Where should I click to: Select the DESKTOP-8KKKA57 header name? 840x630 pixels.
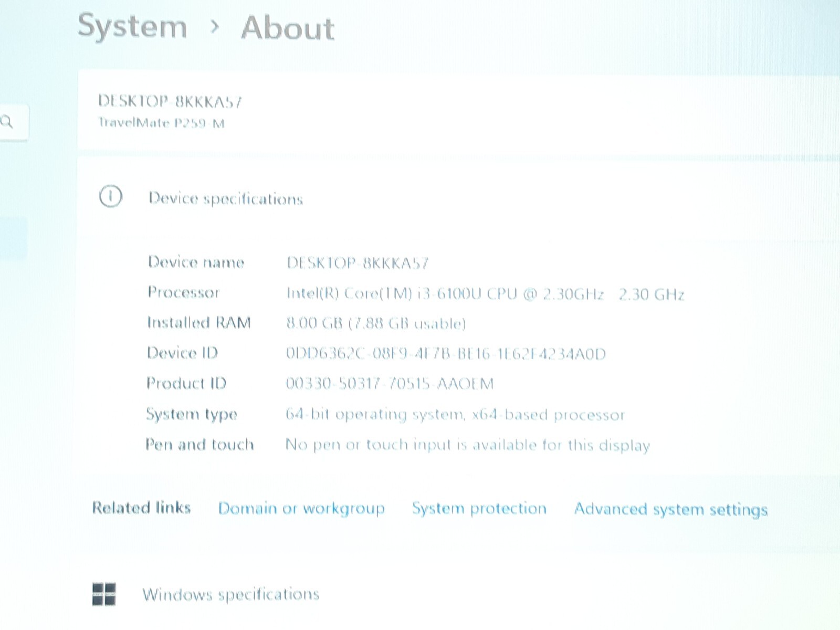pos(170,101)
